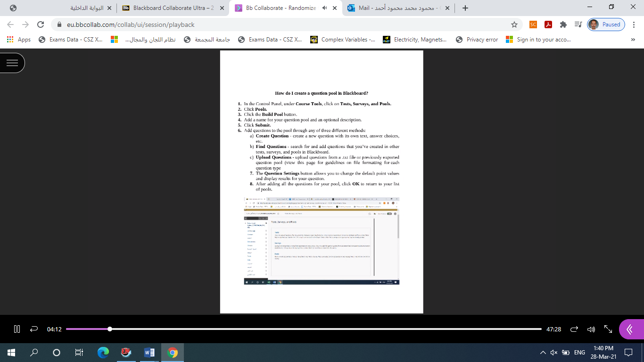
Task: Open the red EN app on taskbar
Action: [126, 353]
